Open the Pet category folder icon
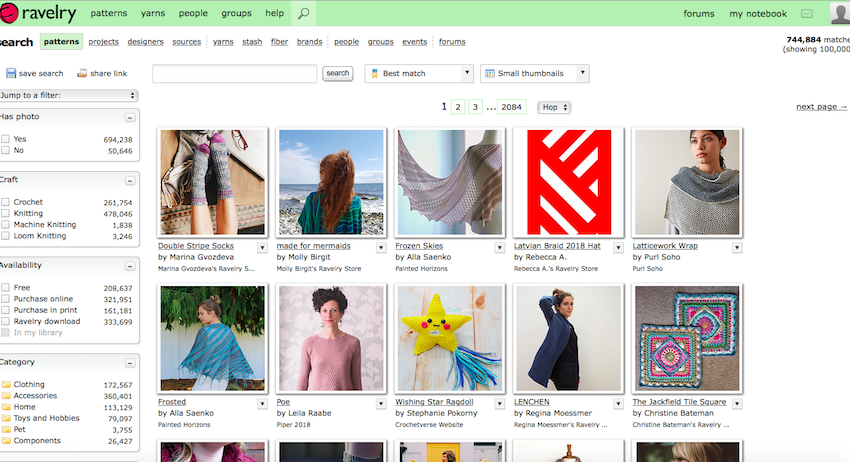850x462 pixels. [x=6, y=429]
